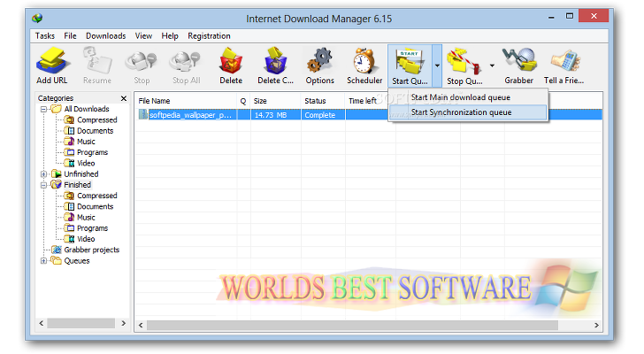This screenshot has height=354, width=644.
Task: Click the Stop Queue toolbar icon
Action: pyautogui.click(x=464, y=62)
